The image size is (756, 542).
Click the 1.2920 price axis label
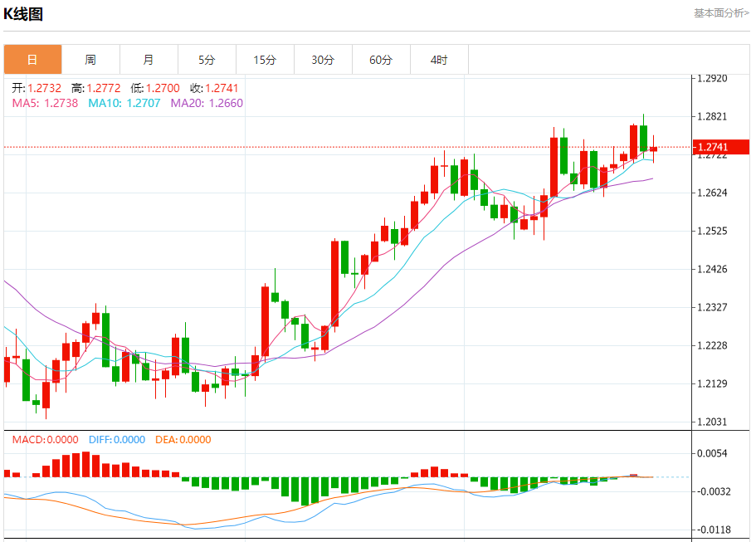coord(712,79)
